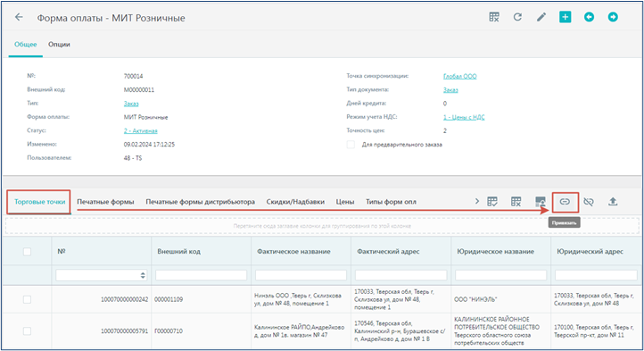Open the Глобал ООО sync point link

tap(460, 76)
